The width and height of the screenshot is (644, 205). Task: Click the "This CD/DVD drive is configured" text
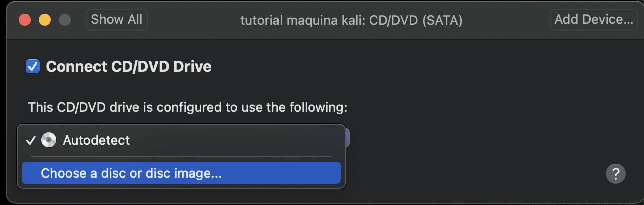[187, 107]
